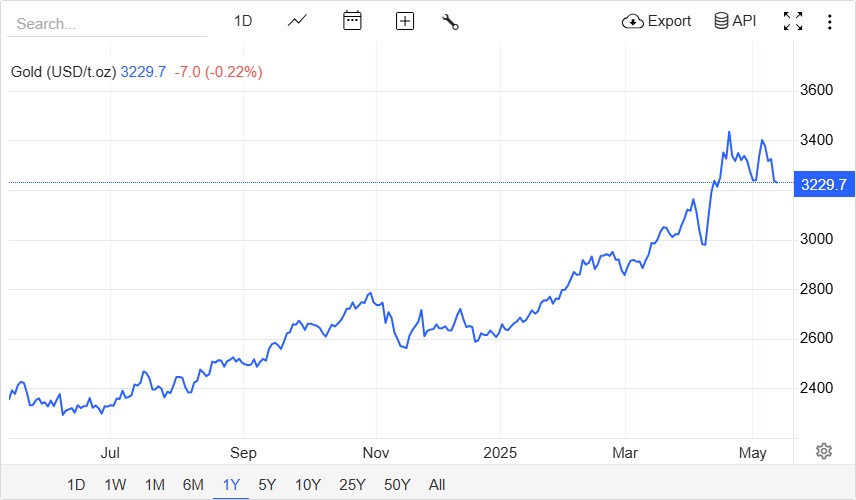Open chart settings gear icon
Viewport: 856px width, 500px height.
[824, 451]
